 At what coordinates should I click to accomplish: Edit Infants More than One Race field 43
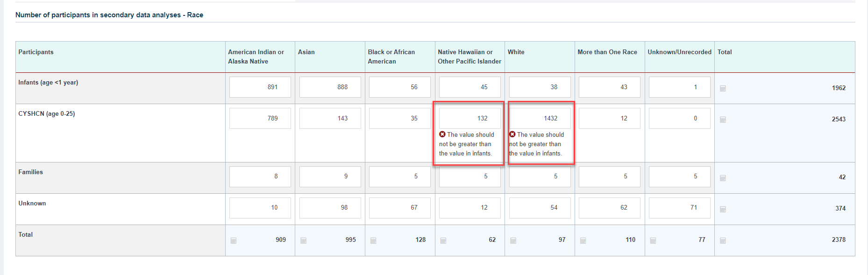(x=610, y=87)
